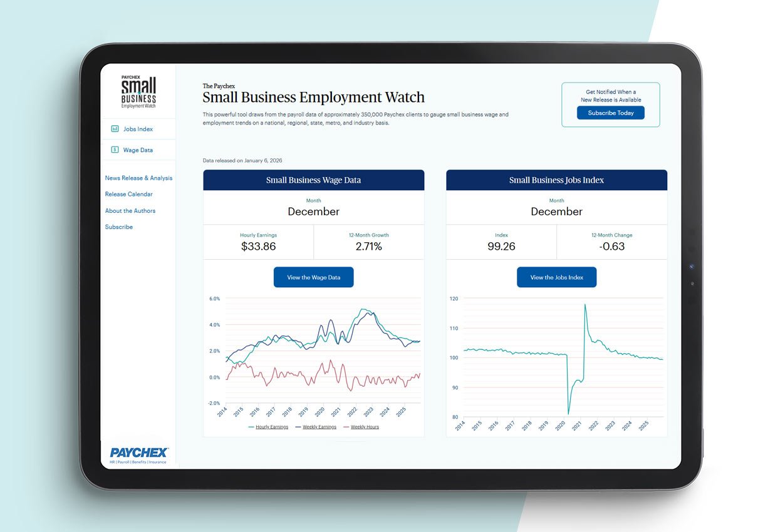Click the Subscribe link in the sidebar
Image resolution: width=758 pixels, height=532 pixels.
[119, 227]
